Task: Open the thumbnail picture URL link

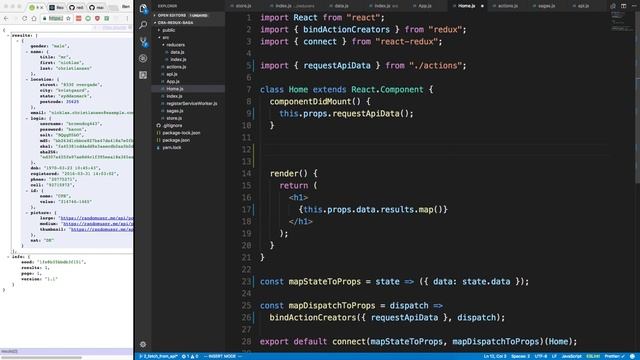Action: tap(101, 229)
